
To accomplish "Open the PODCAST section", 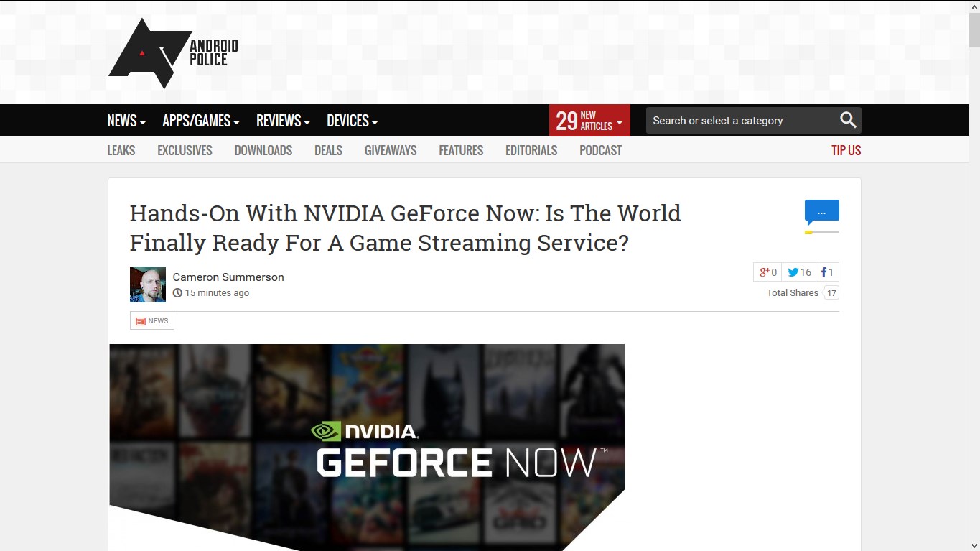I will 600,150.
